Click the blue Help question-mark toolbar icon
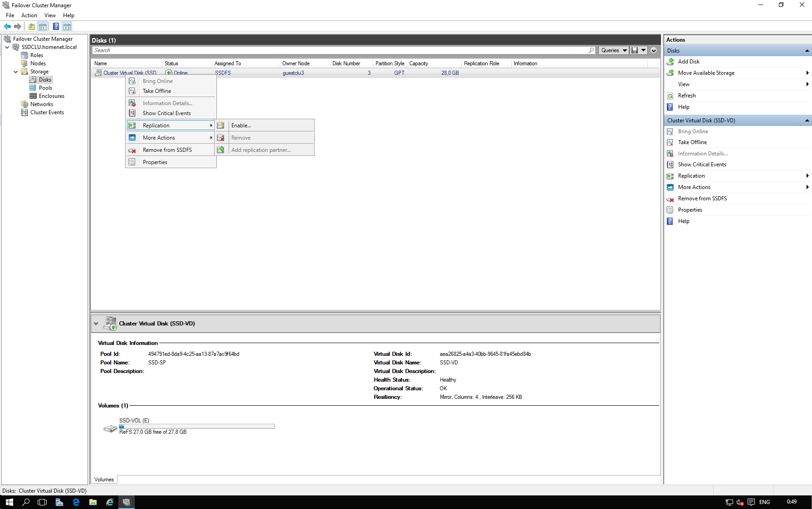Image resolution: width=812 pixels, height=509 pixels. [x=56, y=26]
